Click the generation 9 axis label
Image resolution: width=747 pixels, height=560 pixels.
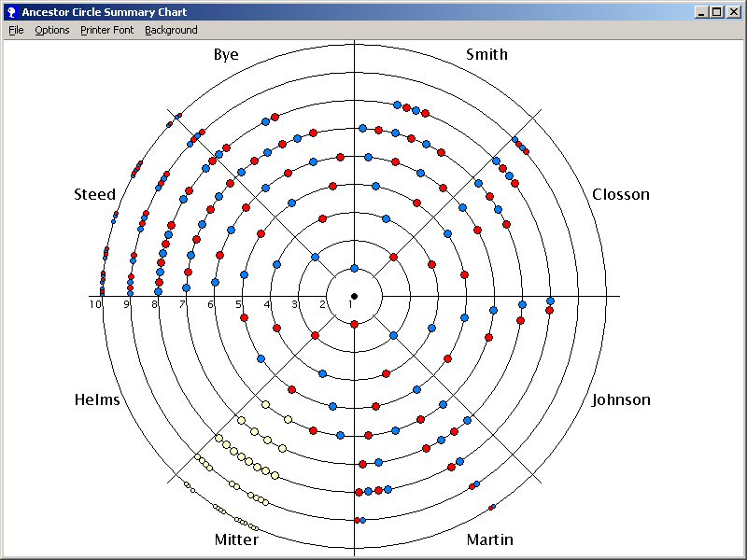(x=126, y=304)
